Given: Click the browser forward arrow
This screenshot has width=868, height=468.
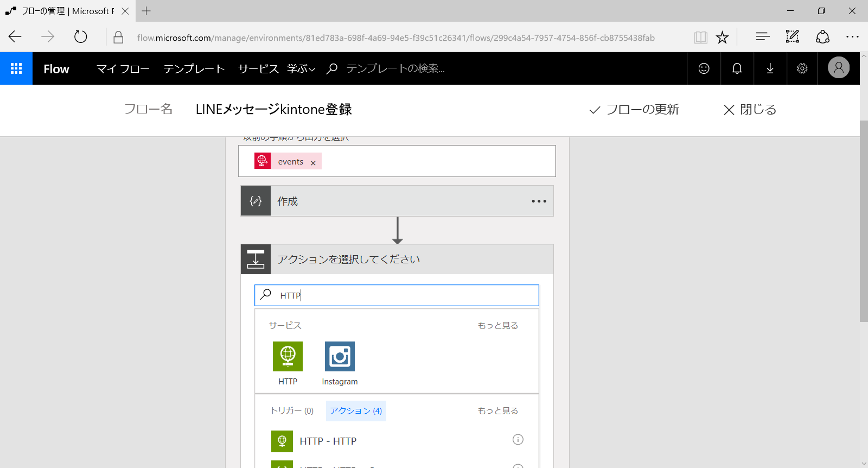Looking at the screenshot, I should point(48,37).
